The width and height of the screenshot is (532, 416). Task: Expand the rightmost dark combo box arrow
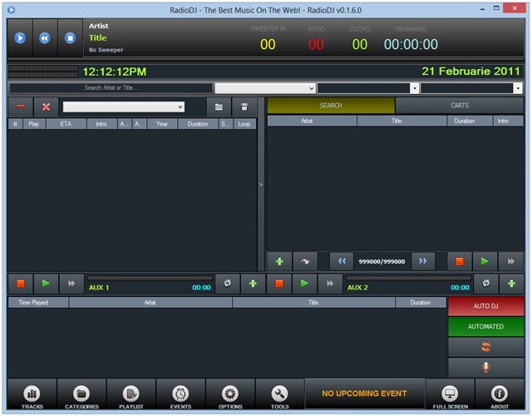point(517,88)
